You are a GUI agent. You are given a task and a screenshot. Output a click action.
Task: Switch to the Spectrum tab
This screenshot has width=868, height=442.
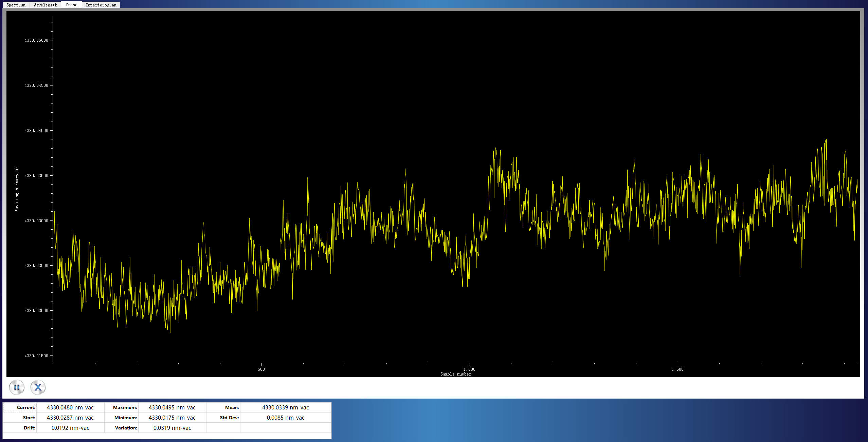click(x=16, y=5)
